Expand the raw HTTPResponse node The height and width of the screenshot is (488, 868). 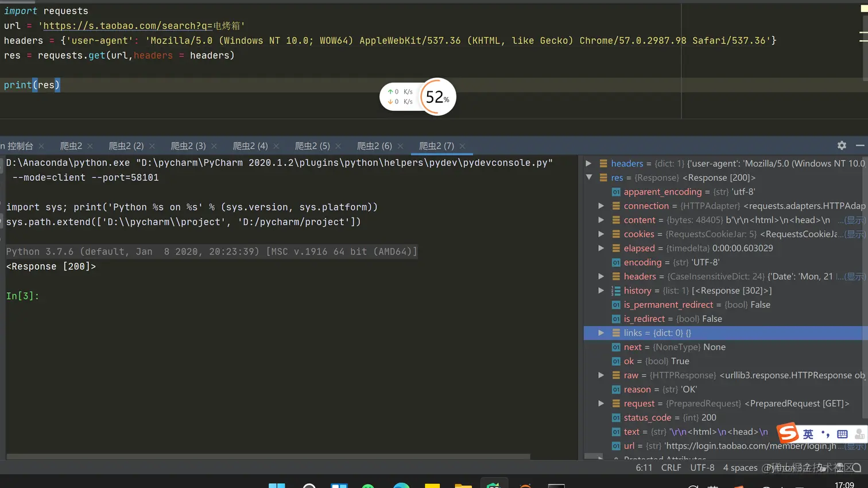(x=601, y=375)
